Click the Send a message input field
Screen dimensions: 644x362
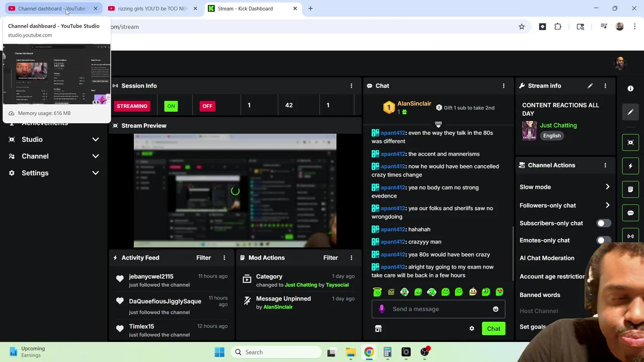pos(438,309)
